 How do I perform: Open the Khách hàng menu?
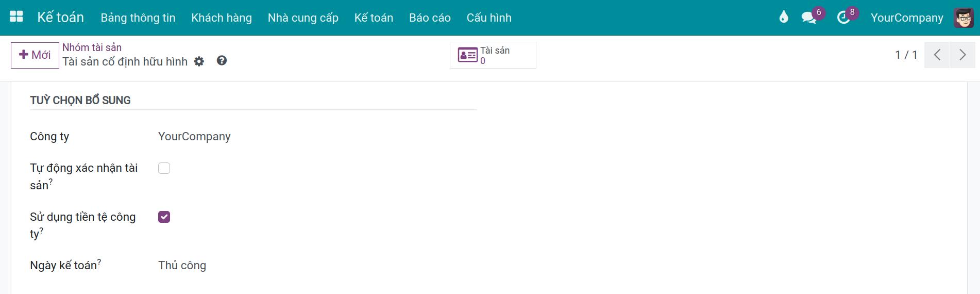(x=222, y=18)
